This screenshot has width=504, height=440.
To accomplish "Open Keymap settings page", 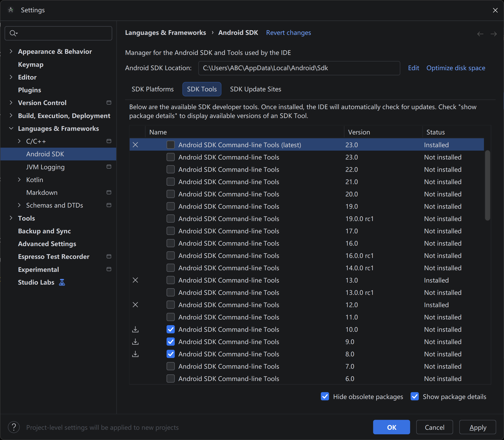I will (31, 64).
